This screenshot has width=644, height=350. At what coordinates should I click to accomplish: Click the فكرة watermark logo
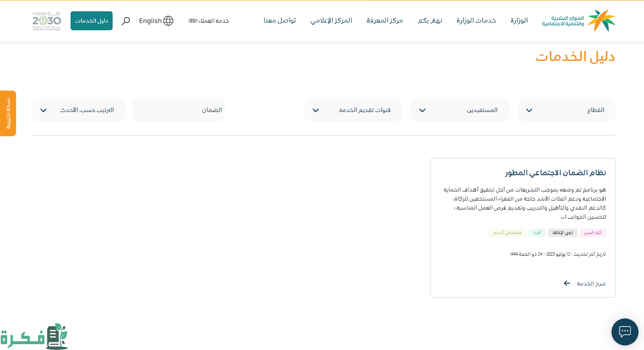point(34,336)
